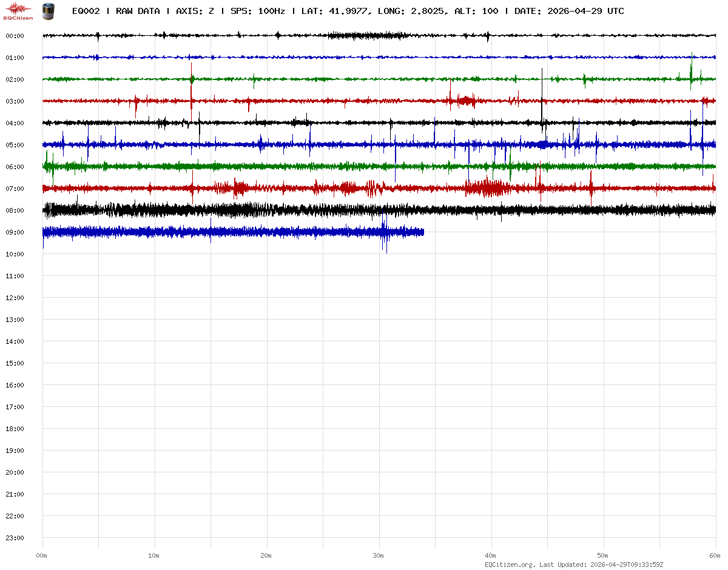Click the 10m tick on the minute axis
728x570 pixels.
pyautogui.click(x=153, y=555)
